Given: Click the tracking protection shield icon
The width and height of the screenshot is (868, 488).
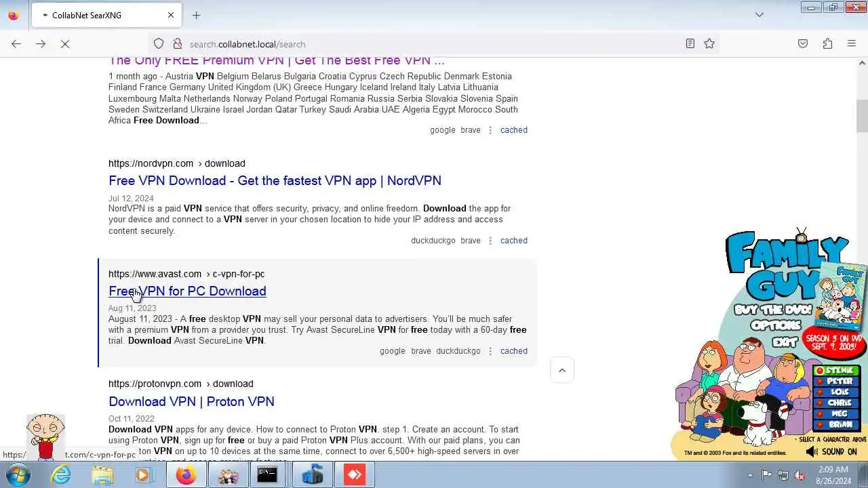Looking at the screenshot, I should point(159,44).
